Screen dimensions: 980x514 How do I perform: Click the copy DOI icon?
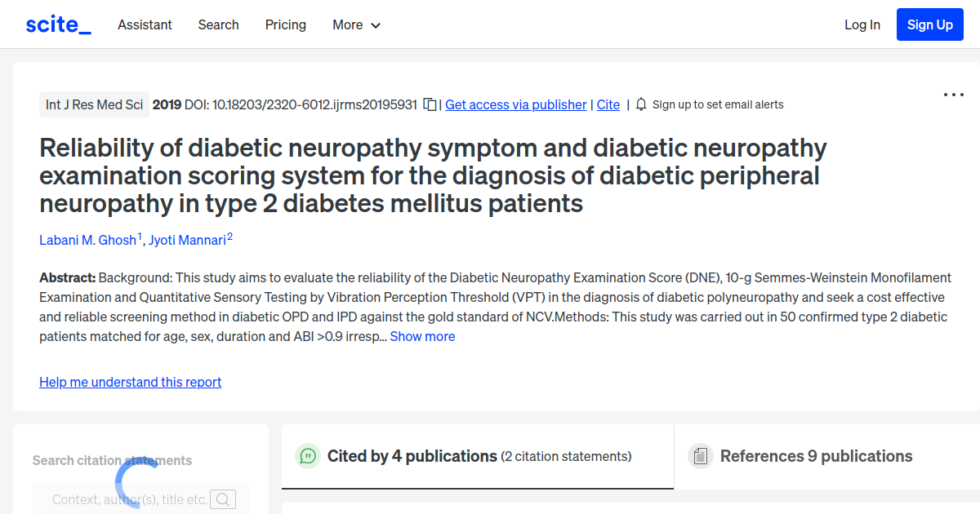(430, 104)
